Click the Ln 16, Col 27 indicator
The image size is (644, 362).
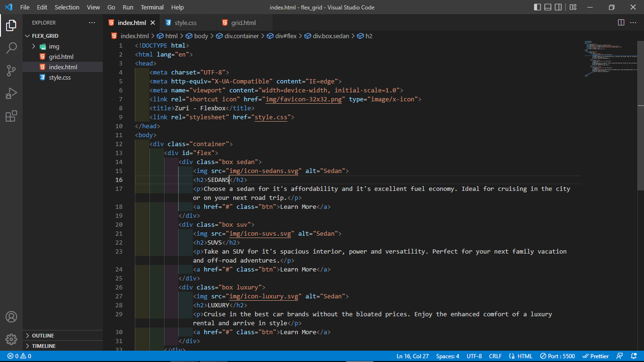pyautogui.click(x=412, y=356)
